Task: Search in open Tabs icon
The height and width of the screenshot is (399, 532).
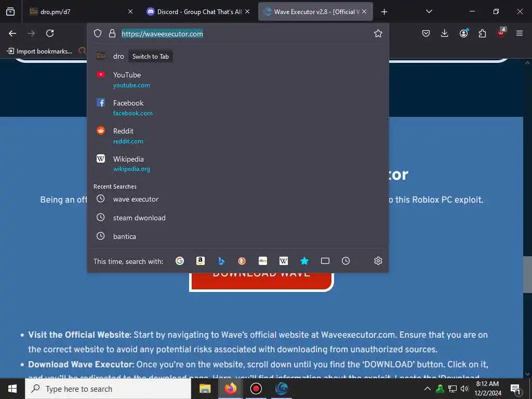Action: (325, 261)
